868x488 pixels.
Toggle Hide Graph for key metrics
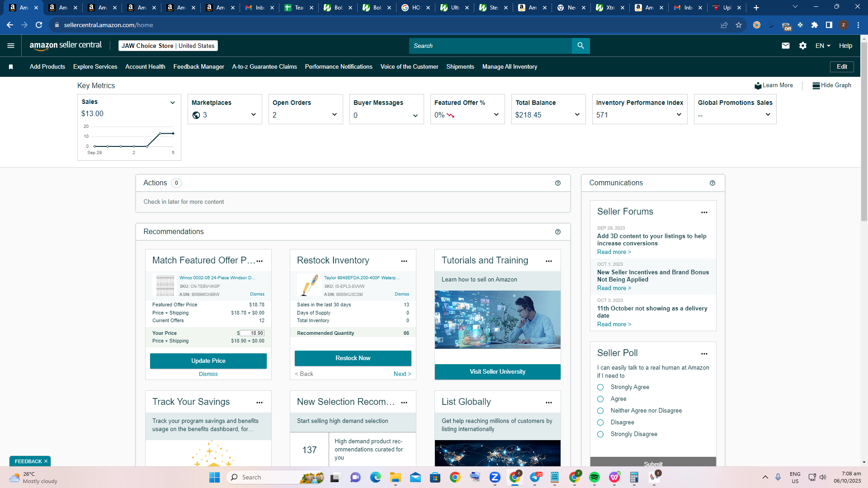(x=832, y=85)
